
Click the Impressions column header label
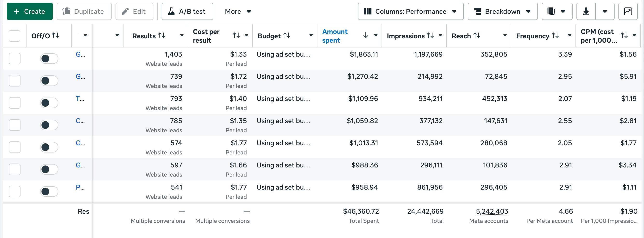pyautogui.click(x=405, y=36)
